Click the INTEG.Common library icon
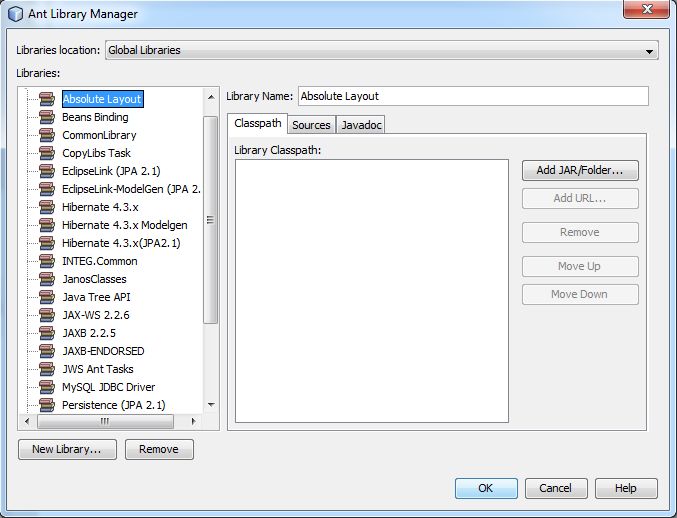 coord(47,261)
